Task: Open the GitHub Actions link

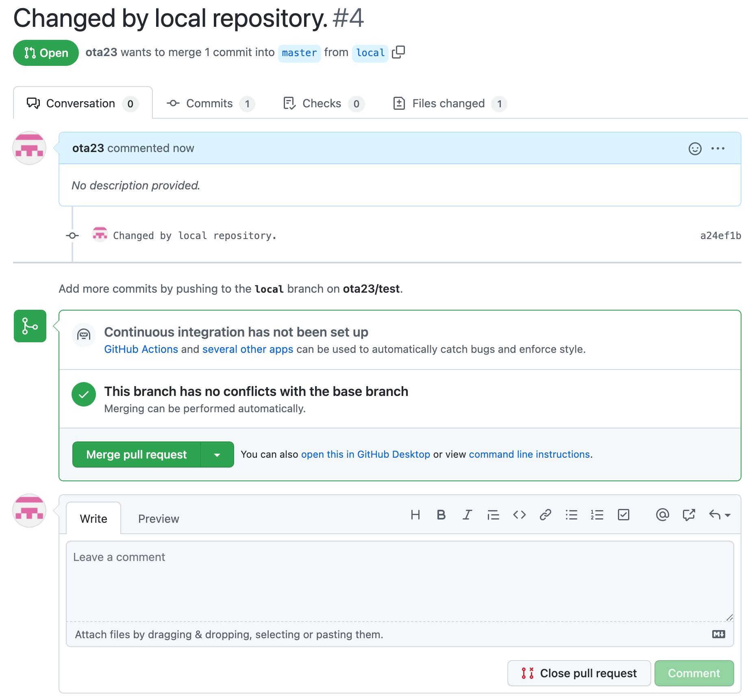Action: pos(141,350)
